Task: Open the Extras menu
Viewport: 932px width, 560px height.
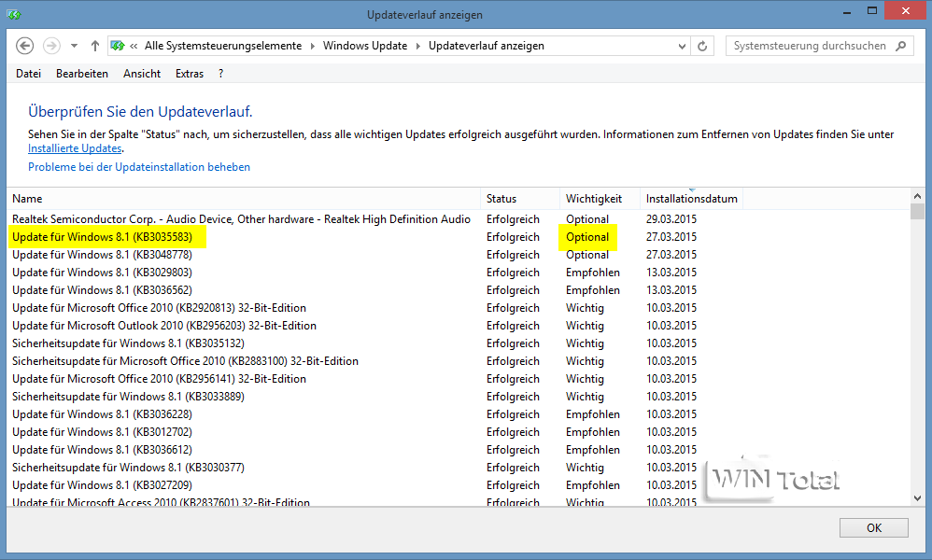Action: pos(190,74)
